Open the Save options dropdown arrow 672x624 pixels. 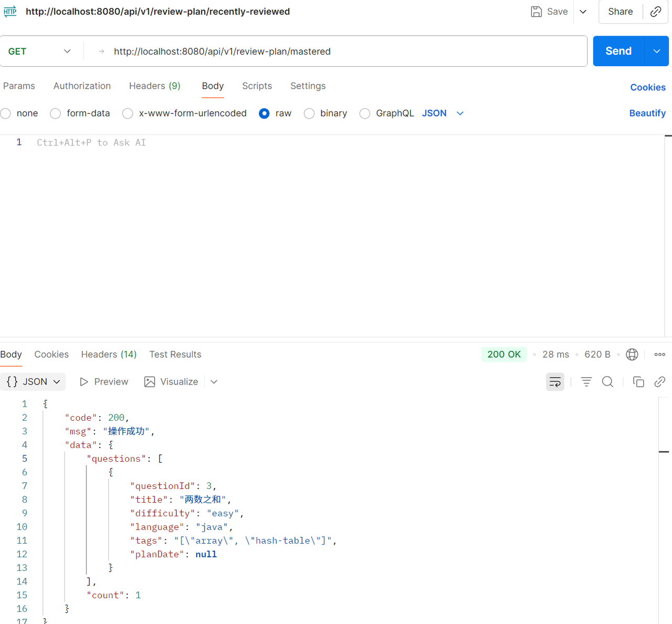583,12
